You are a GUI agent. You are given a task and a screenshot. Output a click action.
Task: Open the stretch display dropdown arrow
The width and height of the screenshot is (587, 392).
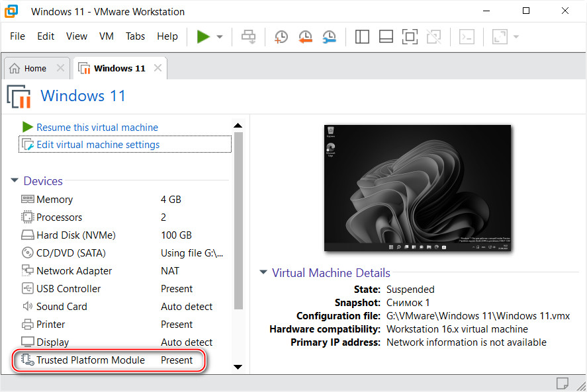[516, 36]
